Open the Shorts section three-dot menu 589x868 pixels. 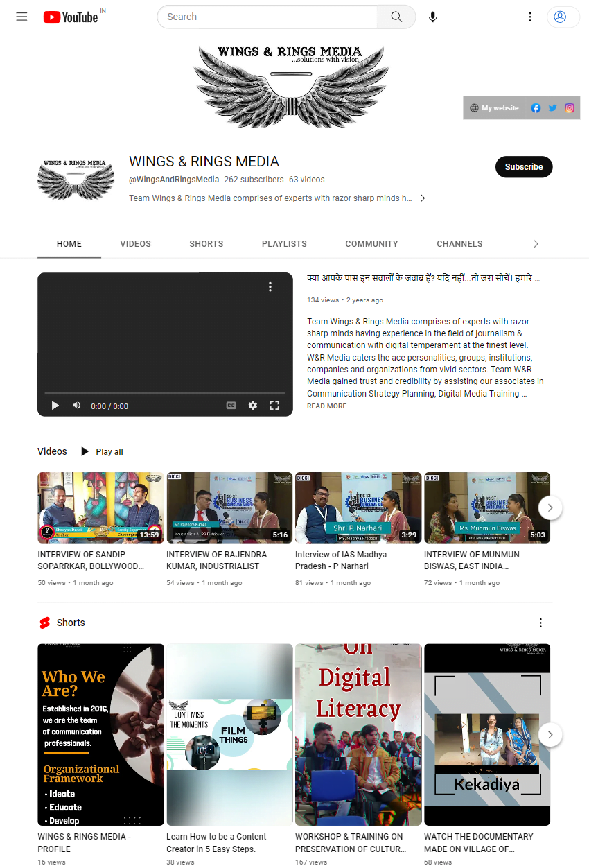tap(541, 623)
